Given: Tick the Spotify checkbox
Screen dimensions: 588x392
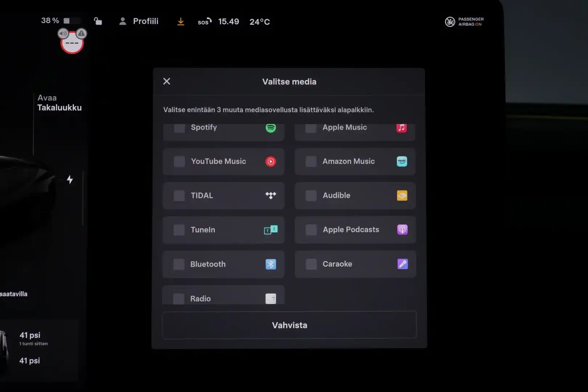Looking at the screenshot, I should pos(179,128).
